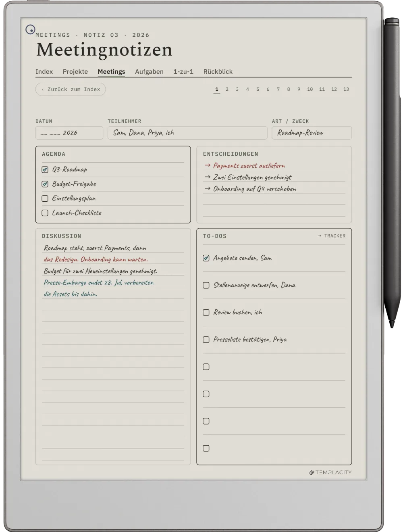The width and height of the screenshot is (403, 532).
Task: Jump to note page 3
Action: point(237,90)
